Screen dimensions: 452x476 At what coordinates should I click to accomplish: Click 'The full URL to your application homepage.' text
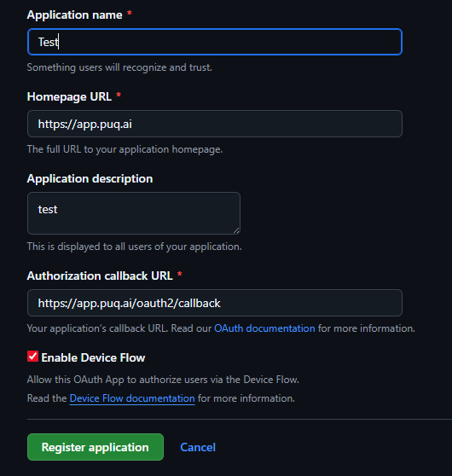pos(125,149)
